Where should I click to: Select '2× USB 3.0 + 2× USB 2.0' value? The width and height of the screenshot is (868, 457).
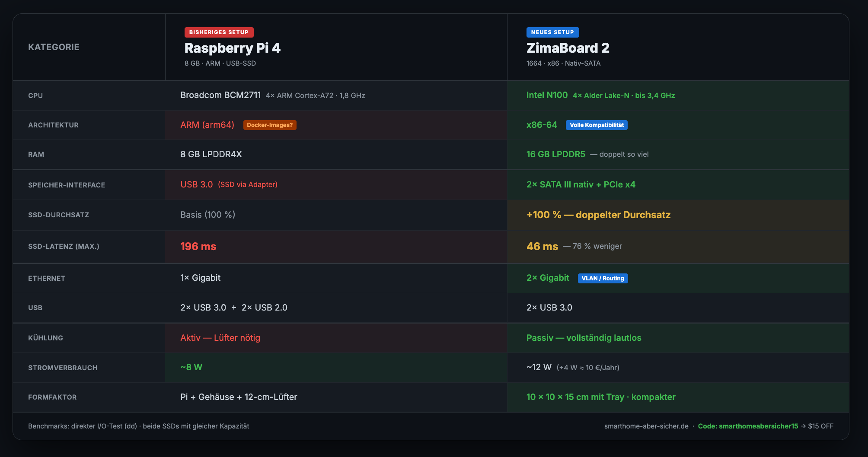234,308
